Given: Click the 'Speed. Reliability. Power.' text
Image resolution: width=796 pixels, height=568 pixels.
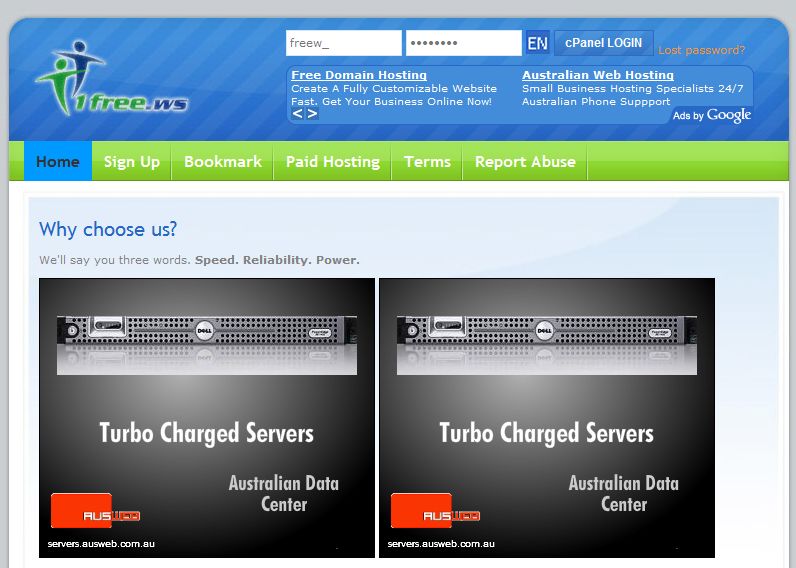Looking at the screenshot, I should coord(277,260).
